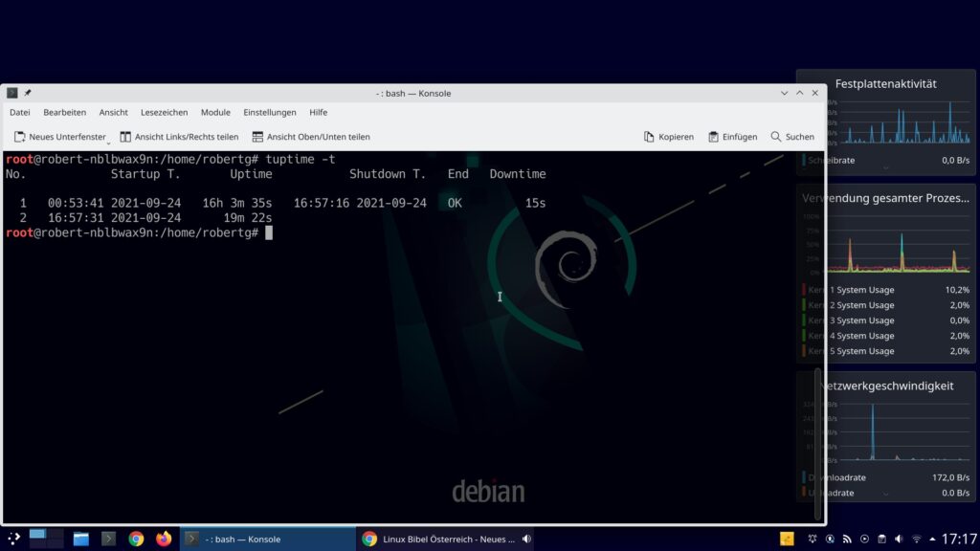Image resolution: width=980 pixels, height=551 pixels.
Task: Open the KDE application launcher
Action: coord(13,539)
